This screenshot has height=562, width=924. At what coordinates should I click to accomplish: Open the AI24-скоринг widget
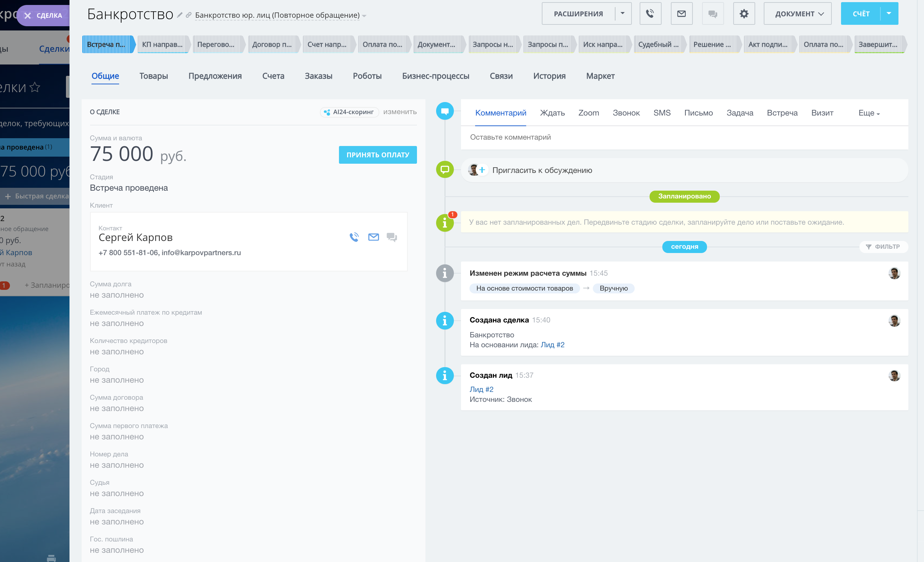349,112
